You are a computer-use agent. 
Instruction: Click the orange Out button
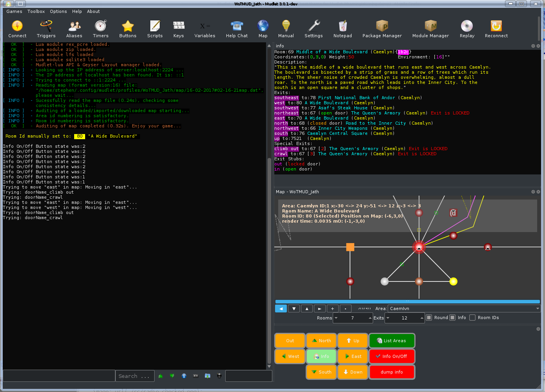point(290,341)
